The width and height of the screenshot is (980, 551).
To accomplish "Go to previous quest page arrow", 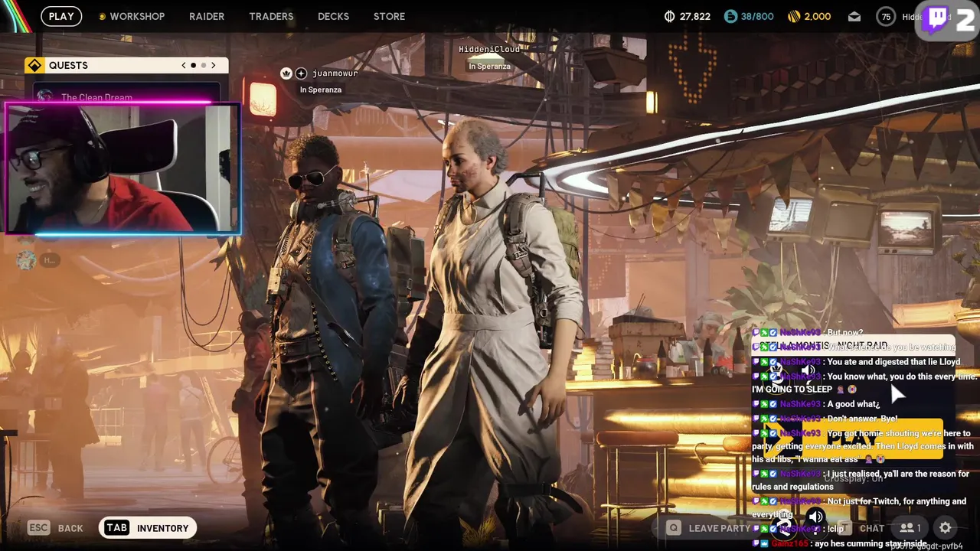I will click(184, 66).
